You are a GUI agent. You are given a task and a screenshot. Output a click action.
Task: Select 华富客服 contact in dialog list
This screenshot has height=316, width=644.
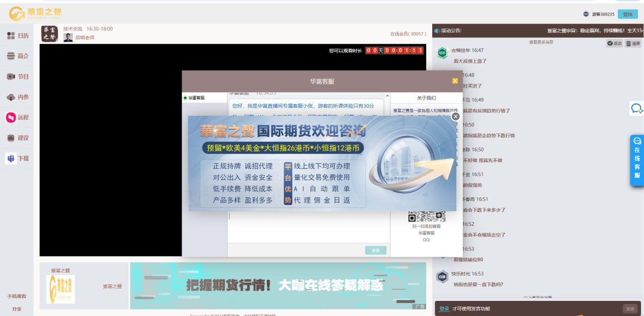point(205,98)
